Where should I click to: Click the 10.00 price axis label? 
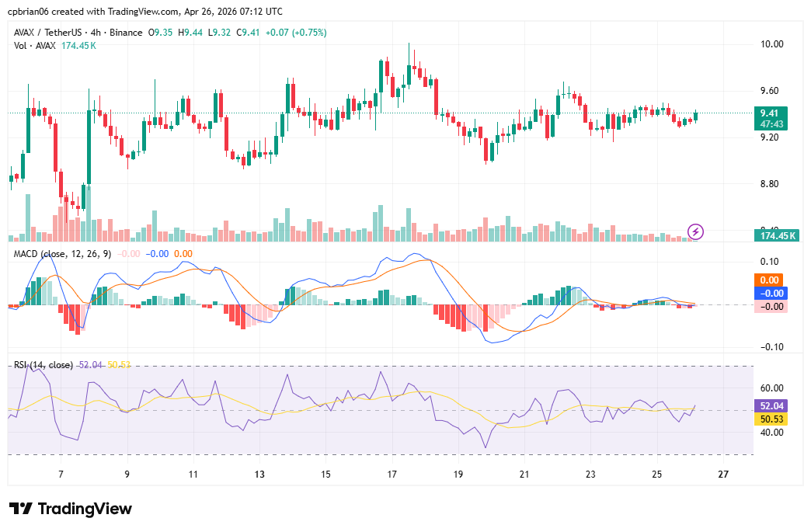tap(771, 44)
